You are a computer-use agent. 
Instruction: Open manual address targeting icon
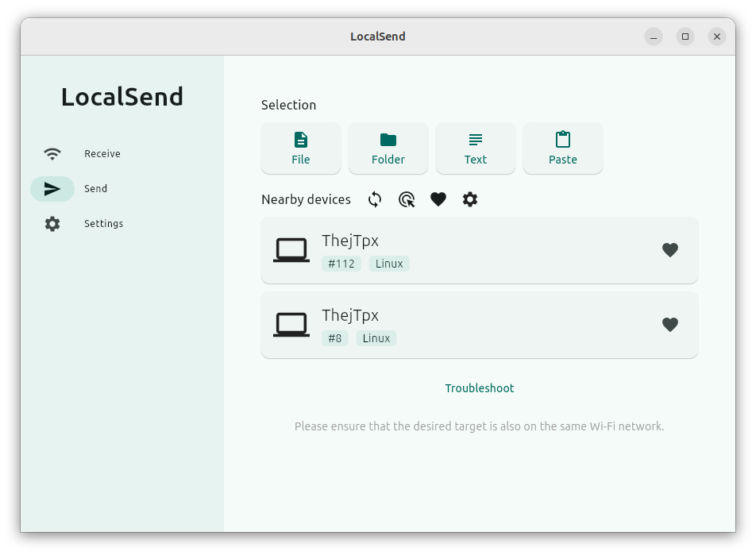[407, 199]
